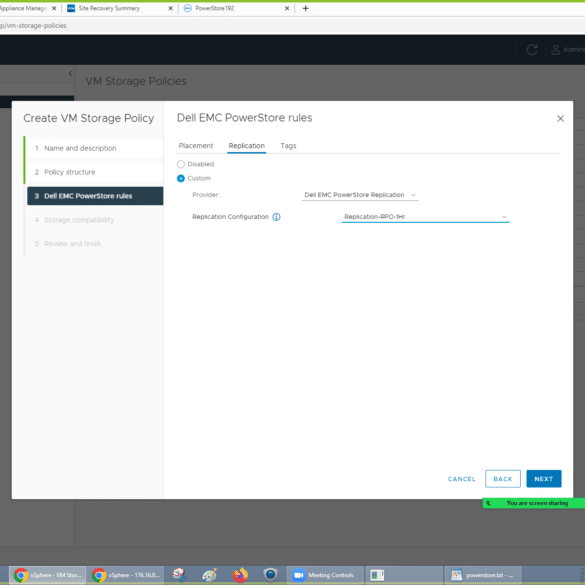Viewport: 585px width, 585px height.
Task: Open the Paint taskbar icon
Action: 210,575
